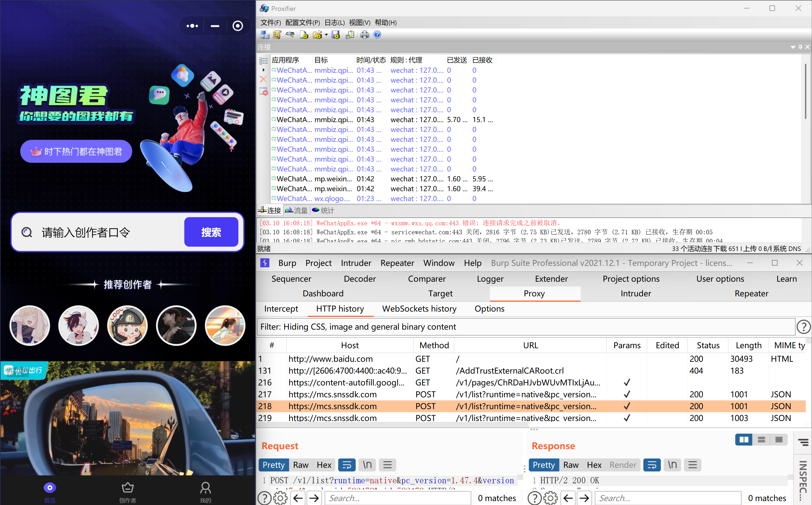Image resolution: width=812 pixels, height=505 pixels.
Task: Click the Proxifier printer toolbar icon
Action: pyautogui.click(x=364, y=35)
